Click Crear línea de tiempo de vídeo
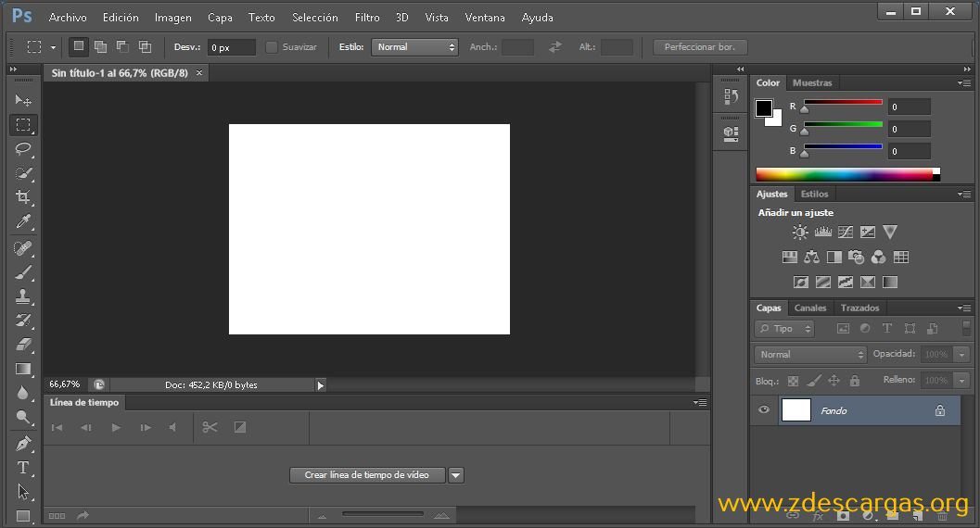This screenshot has width=980, height=528. 367,475
